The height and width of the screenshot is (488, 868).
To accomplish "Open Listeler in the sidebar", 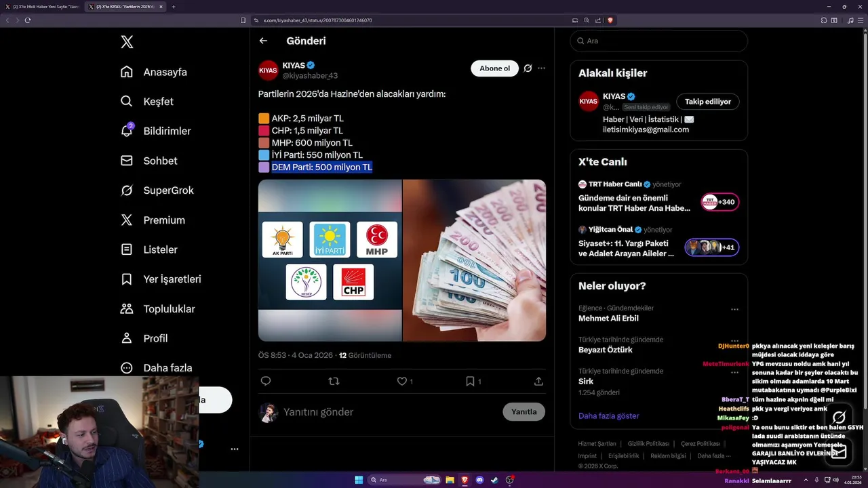I will coord(149,249).
